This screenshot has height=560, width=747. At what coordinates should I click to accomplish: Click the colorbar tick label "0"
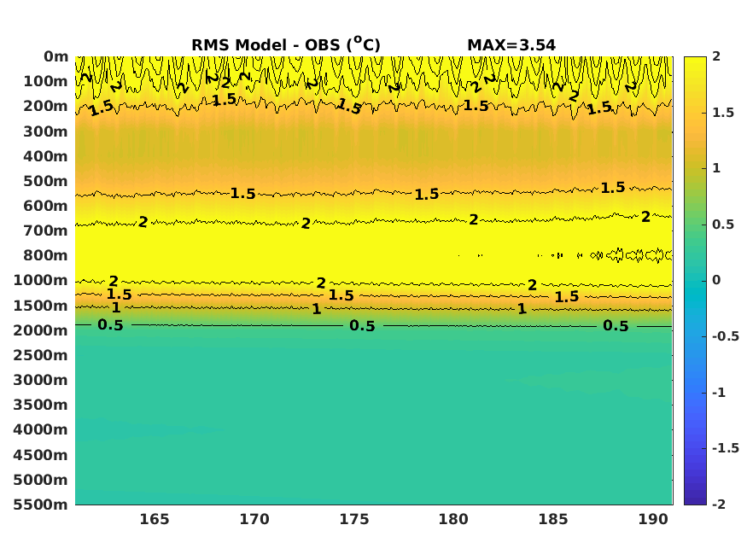pyautogui.click(x=716, y=280)
